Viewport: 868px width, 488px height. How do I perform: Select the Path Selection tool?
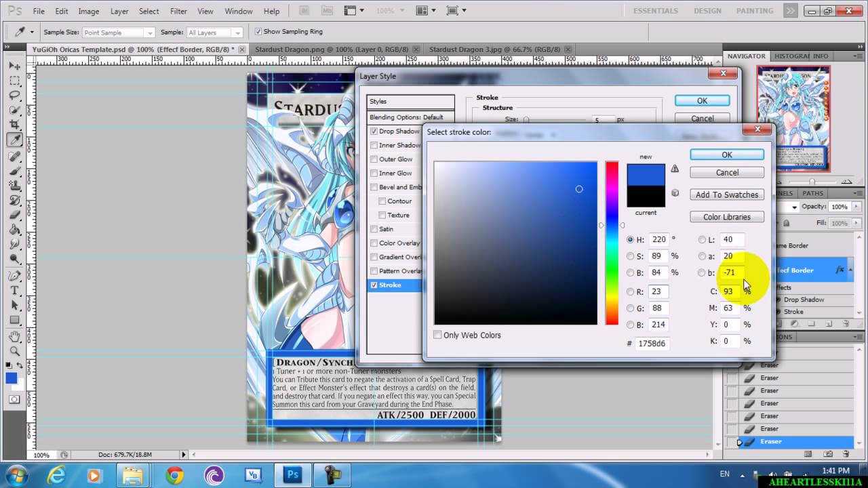point(14,306)
